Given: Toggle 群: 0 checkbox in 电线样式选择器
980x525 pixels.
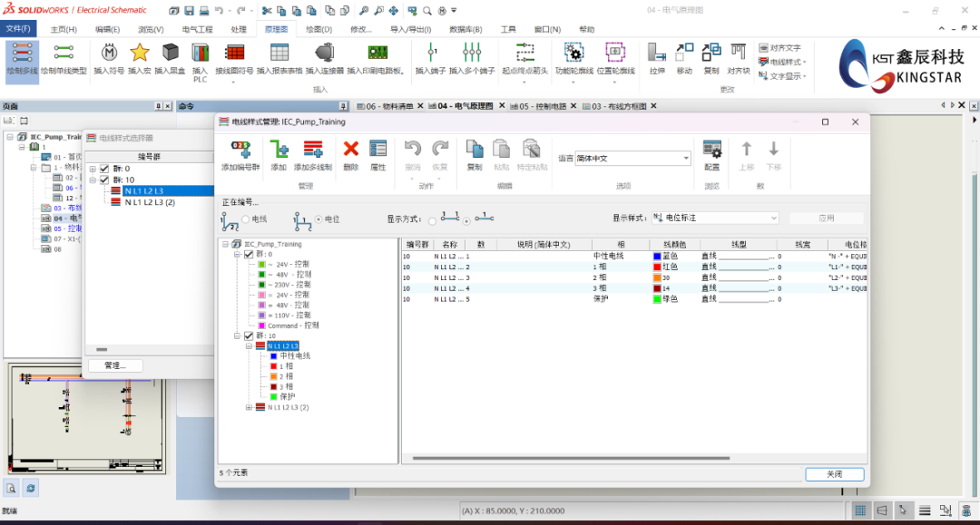Looking at the screenshot, I should tap(104, 169).
